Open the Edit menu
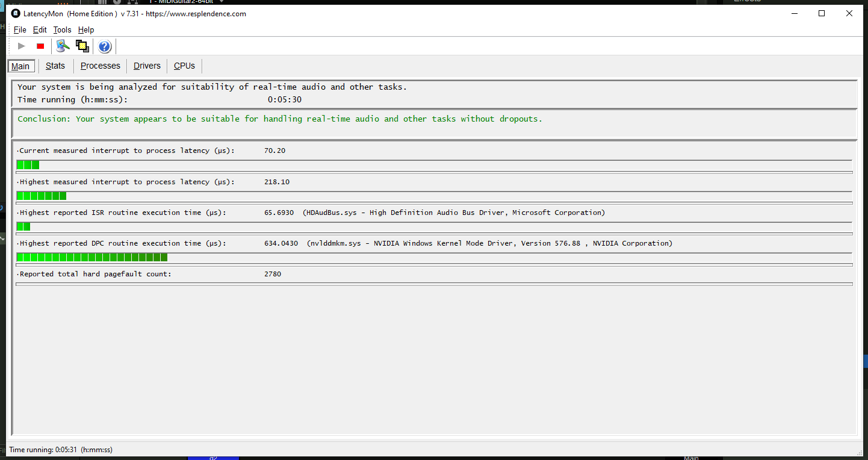This screenshot has width=868, height=460. click(x=40, y=30)
